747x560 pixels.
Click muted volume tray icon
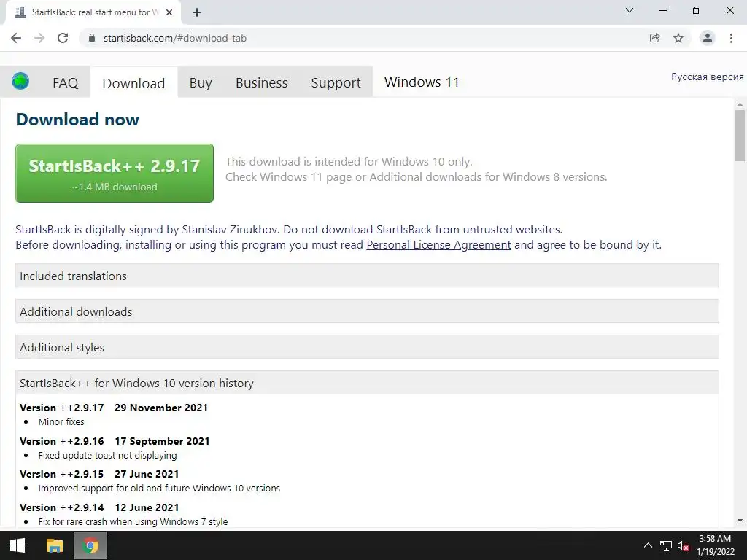(x=683, y=545)
